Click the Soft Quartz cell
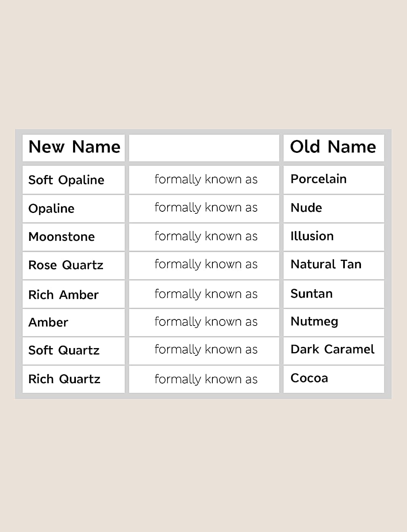This screenshot has height=532, width=407. pyautogui.click(x=64, y=350)
